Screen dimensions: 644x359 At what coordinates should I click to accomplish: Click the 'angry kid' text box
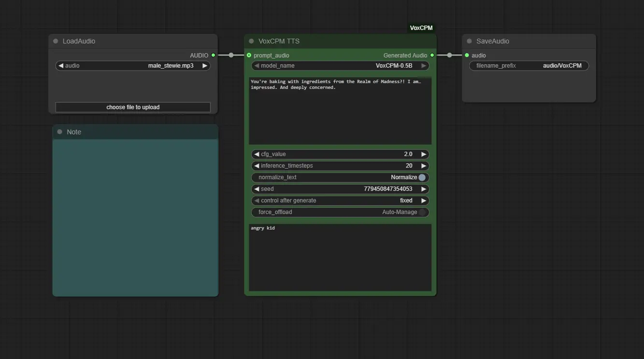tap(340, 257)
